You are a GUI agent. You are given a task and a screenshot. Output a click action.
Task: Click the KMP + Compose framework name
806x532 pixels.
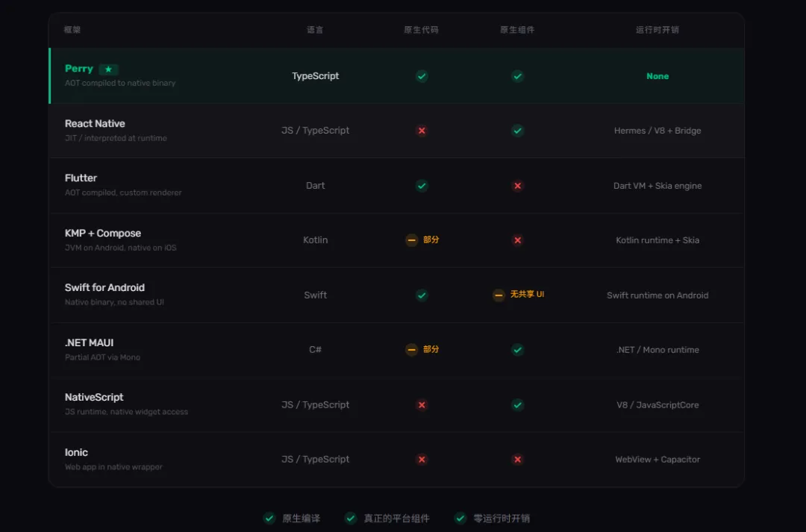tap(103, 234)
